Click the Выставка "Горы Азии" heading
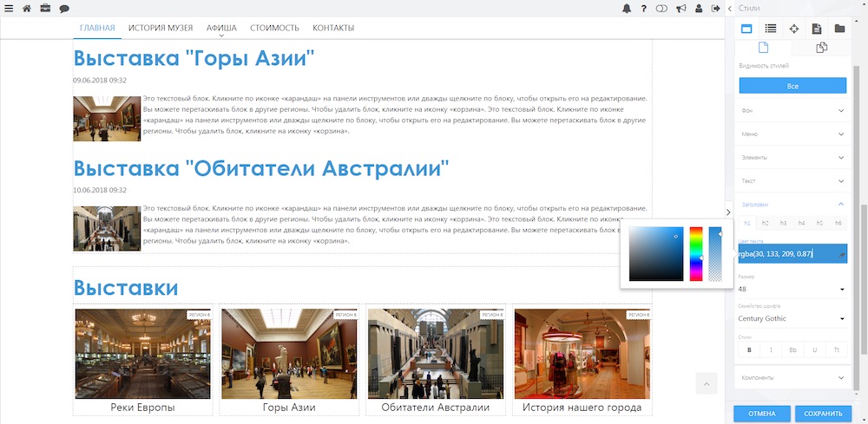This screenshot has width=868, height=424. 194,58
